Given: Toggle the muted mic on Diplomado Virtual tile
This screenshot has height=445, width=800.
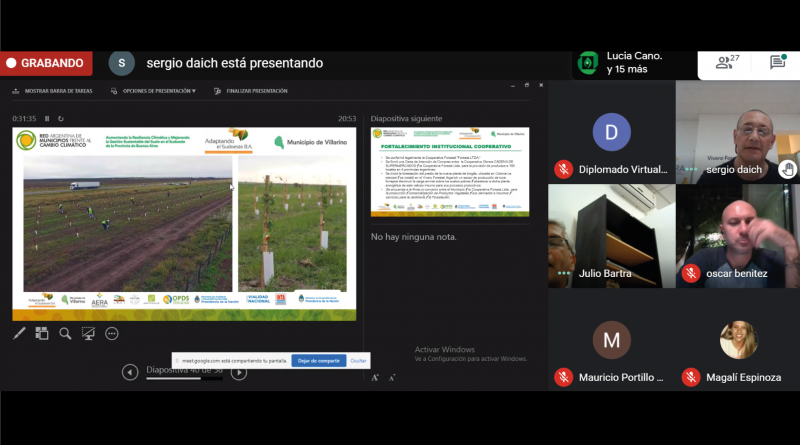Looking at the screenshot, I should (564, 169).
